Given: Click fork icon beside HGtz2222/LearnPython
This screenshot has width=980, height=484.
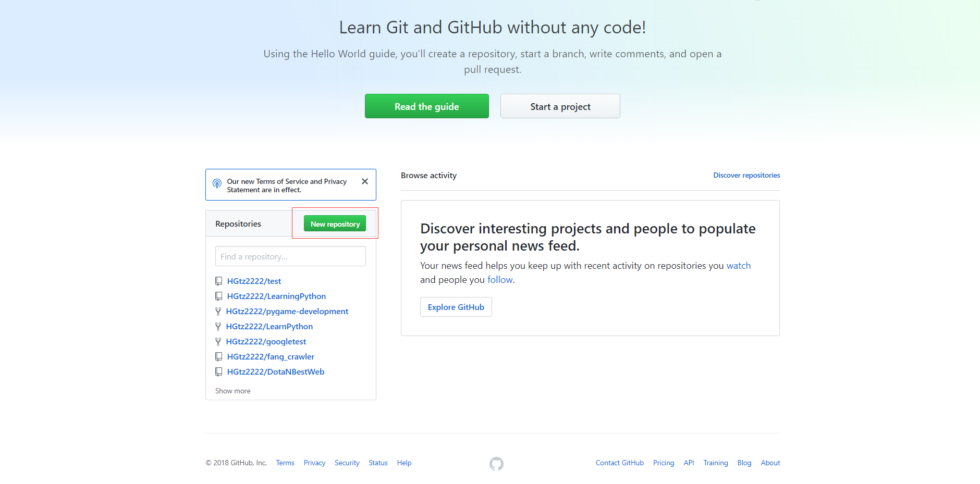Looking at the screenshot, I should click(218, 327).
